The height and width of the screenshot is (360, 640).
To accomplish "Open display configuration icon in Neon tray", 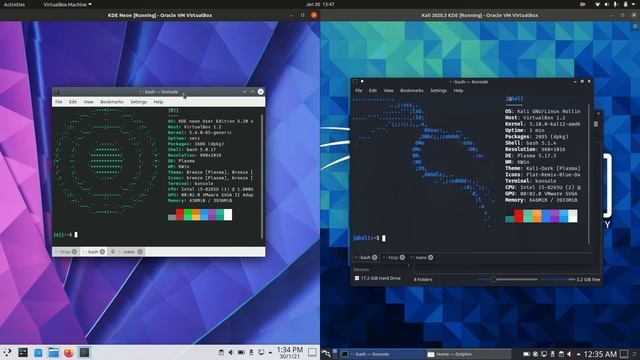I will pyautogui.click(x=261, y=352).
